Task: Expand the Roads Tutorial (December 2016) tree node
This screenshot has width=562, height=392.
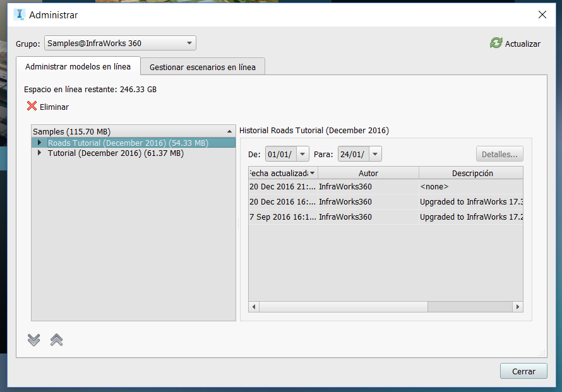Action: [39, 143]
